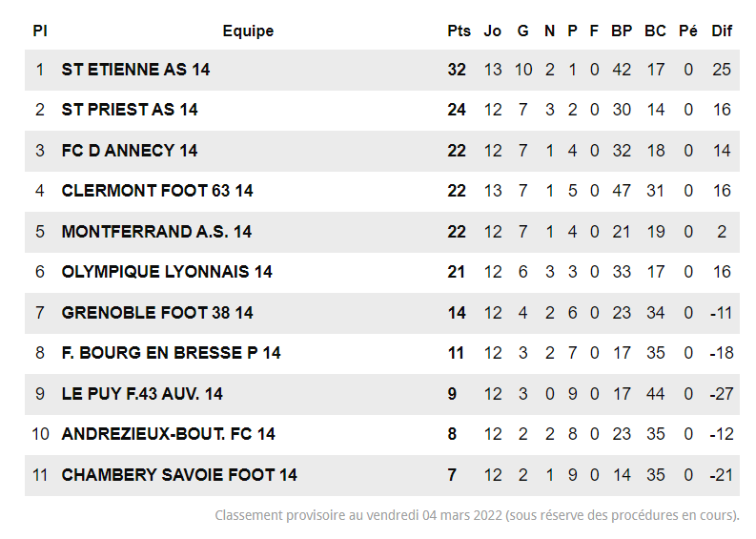The width and height of the screenshot is (756, 539).
Task: Click MONTFERRAND A.S. 14 team name
Action: [x=156, y=232]
